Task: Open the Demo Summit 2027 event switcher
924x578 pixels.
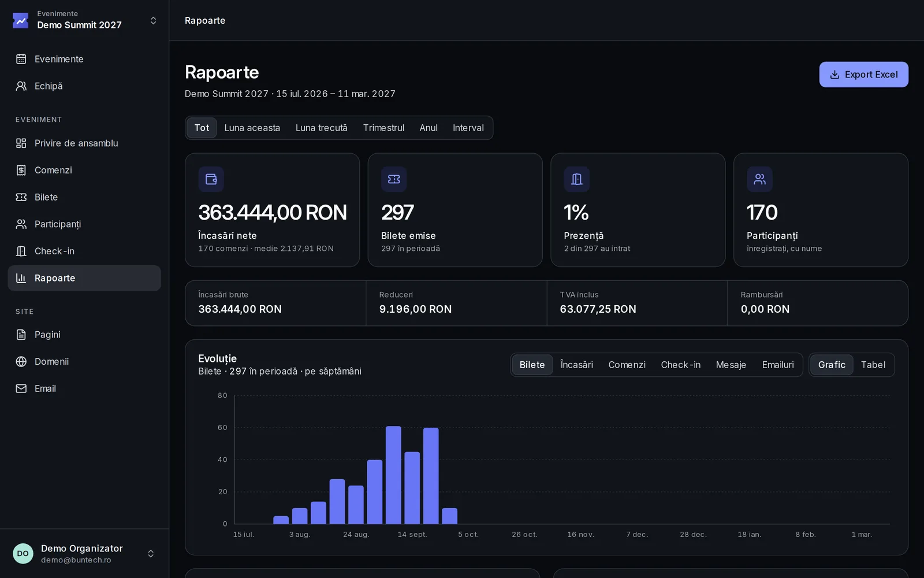Action: [84, 21]
